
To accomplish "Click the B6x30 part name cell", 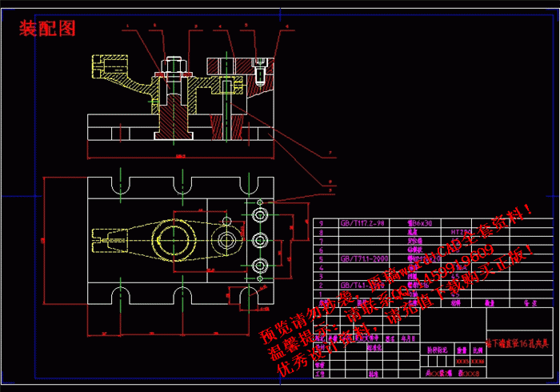I will (x=420, y=223).
